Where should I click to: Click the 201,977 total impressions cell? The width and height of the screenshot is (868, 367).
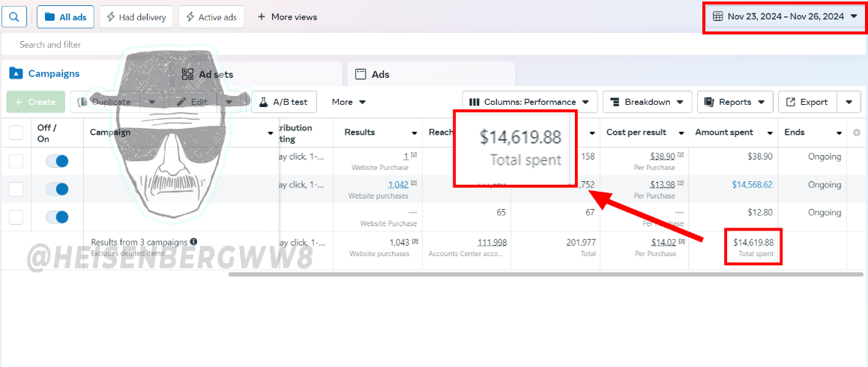580,242
